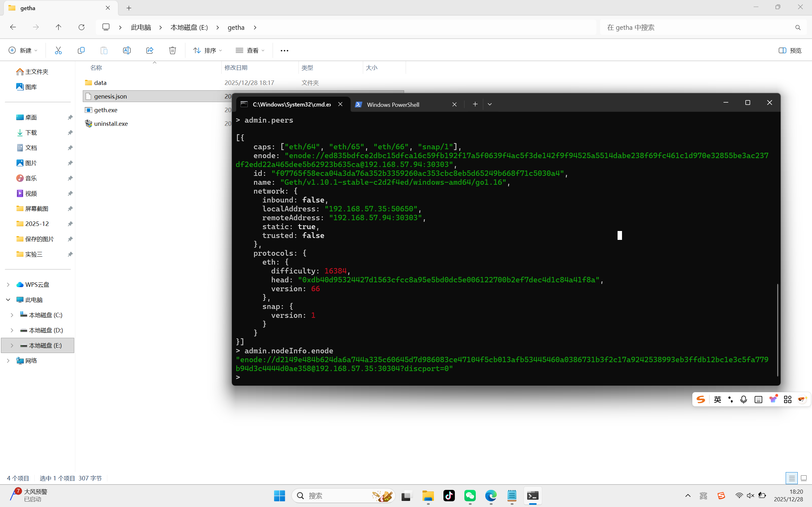Click the Rename icon in toolbar
This screenshot has height=507, width=812.
pos(127,50)
